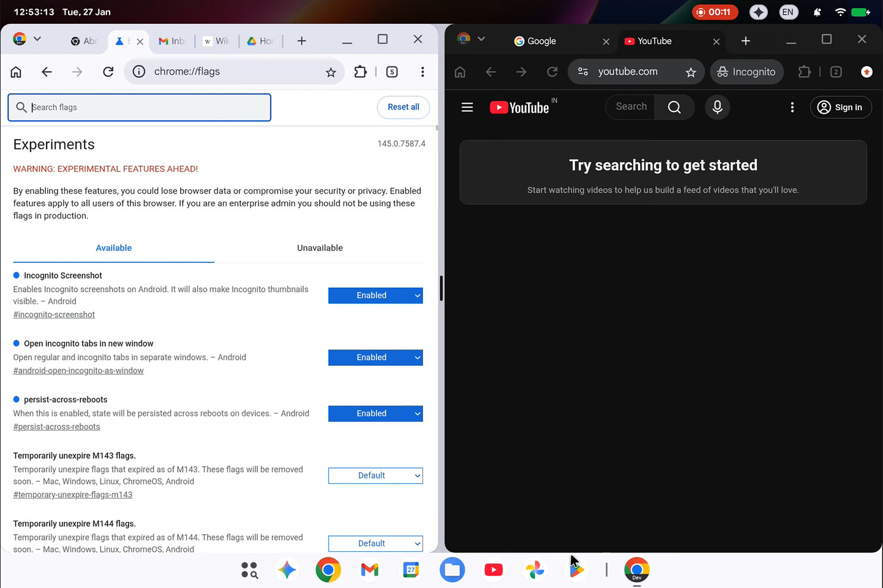
Task: Bookmark the flags page using the star
Action: point(331,72)
